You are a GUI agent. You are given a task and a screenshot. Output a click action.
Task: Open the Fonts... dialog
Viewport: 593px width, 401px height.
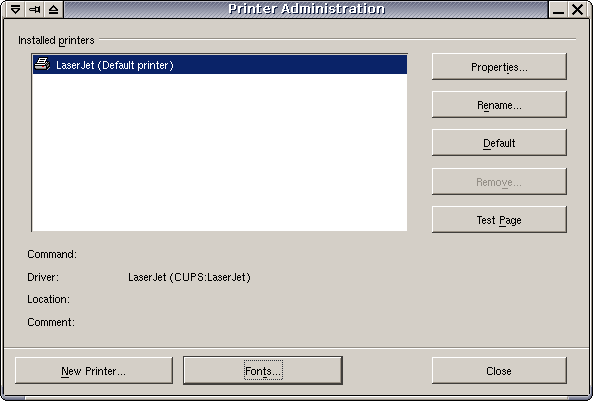[263, 371]
